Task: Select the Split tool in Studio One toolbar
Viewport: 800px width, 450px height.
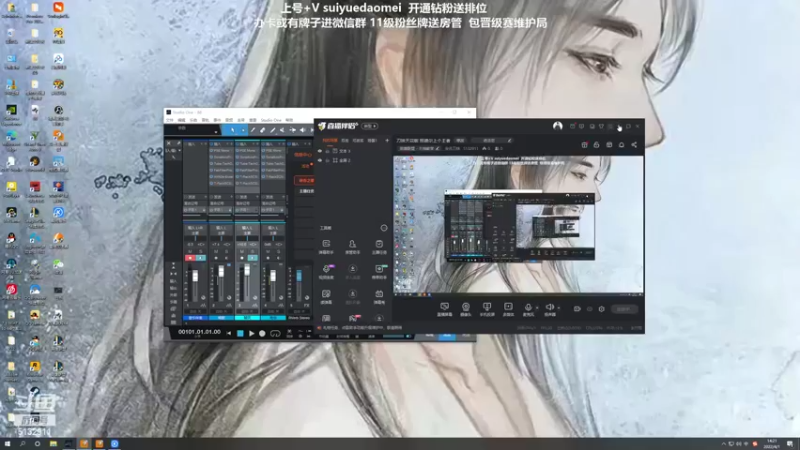Action: click(253, 130)
